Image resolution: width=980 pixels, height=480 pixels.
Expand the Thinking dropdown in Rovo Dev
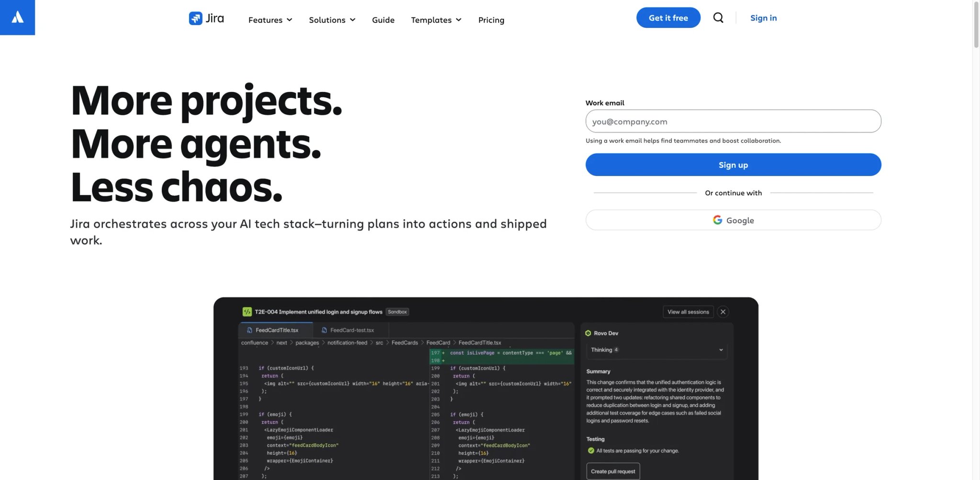point(657,350)
